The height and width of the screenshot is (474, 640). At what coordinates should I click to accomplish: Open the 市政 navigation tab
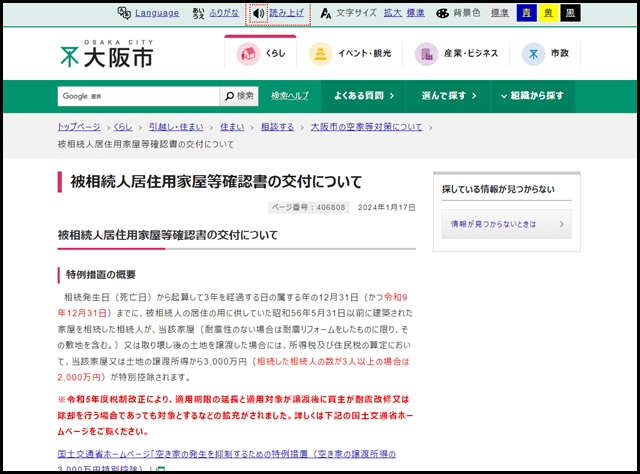[x=545, y=53]
